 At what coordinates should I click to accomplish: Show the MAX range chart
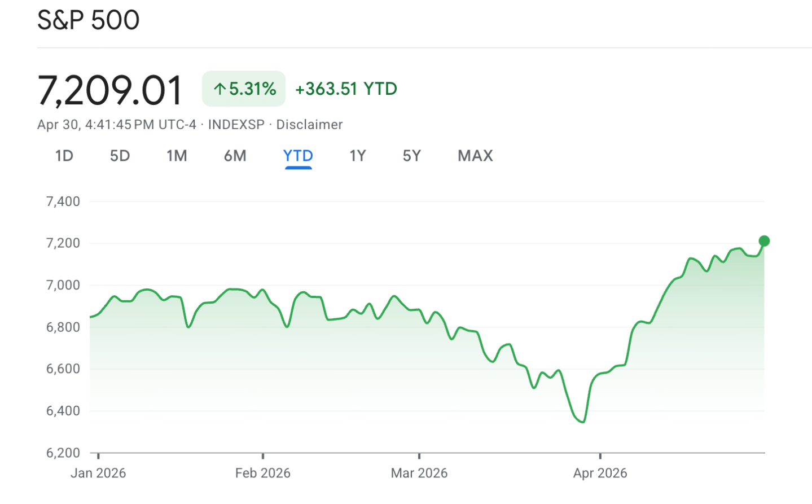coord(475,156)
